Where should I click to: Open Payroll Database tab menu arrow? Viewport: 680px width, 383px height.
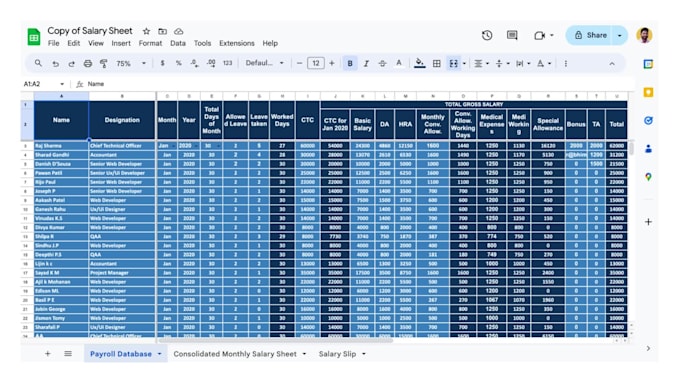160,354
